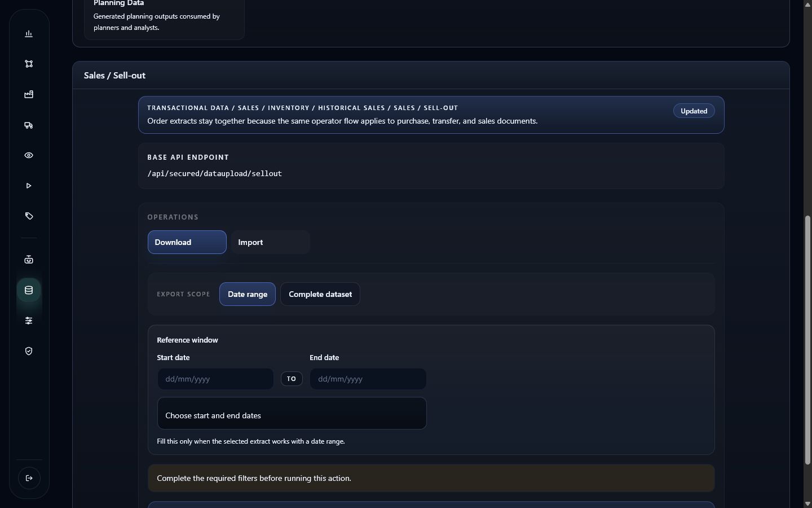812x508 pixels.
Task: Open the play triangle sidebar icon
Action: coord(29,186)
